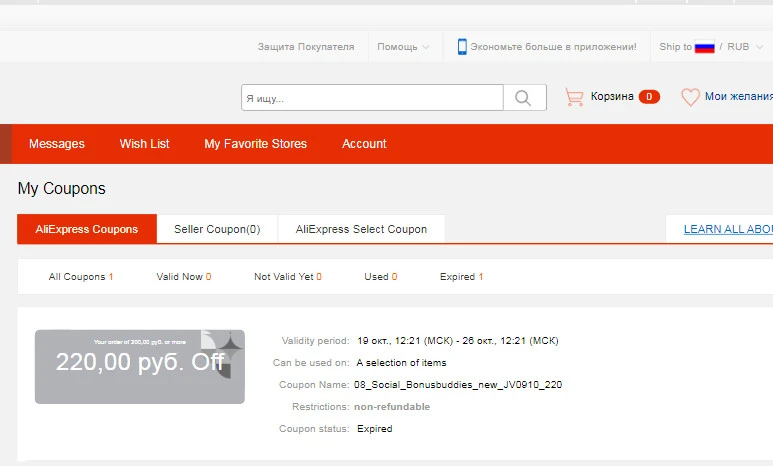Filter by Used coupons
Viewport: 773px width, 466px height.
point(381,277)
